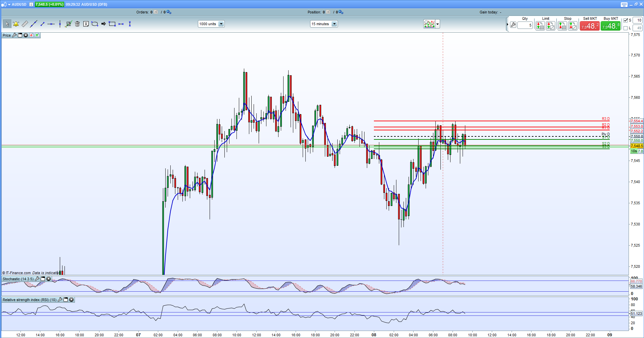This screenshot has width=644, height=338.
Task: Toggle the L limit checkbox
Action: [x=626, y=28]
